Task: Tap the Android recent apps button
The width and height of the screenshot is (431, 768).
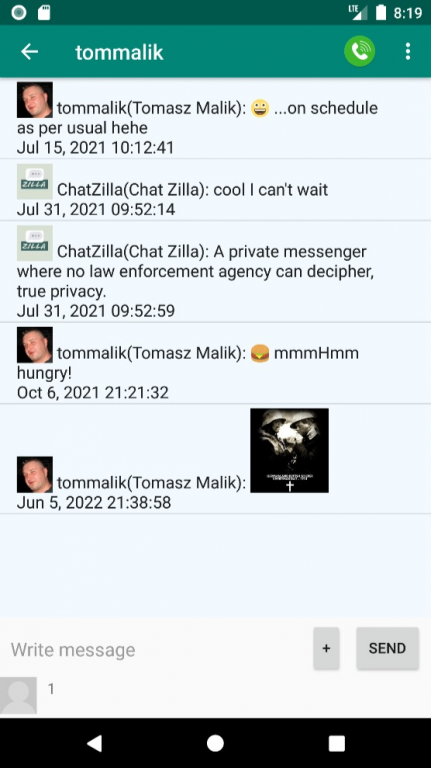Action: (336, 743)
